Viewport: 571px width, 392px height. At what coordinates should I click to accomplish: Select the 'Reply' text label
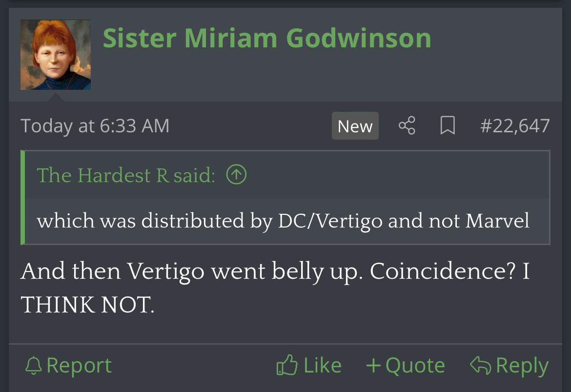point(523,366)
